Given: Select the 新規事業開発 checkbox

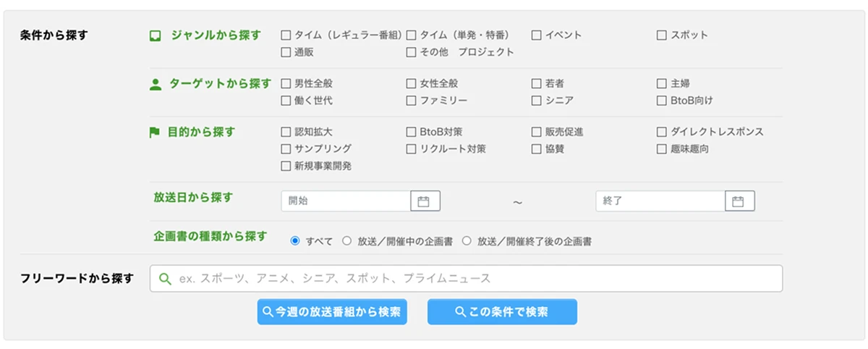Looking at the screenshot, I should [x=286, y=166].
